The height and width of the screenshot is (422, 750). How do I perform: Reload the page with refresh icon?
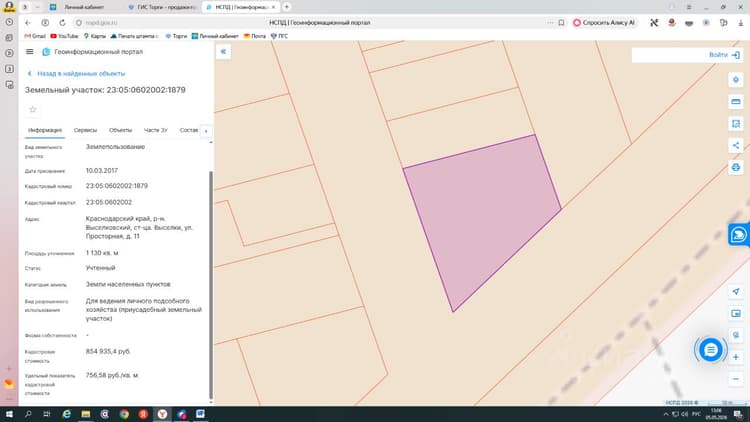click(62, 22)
